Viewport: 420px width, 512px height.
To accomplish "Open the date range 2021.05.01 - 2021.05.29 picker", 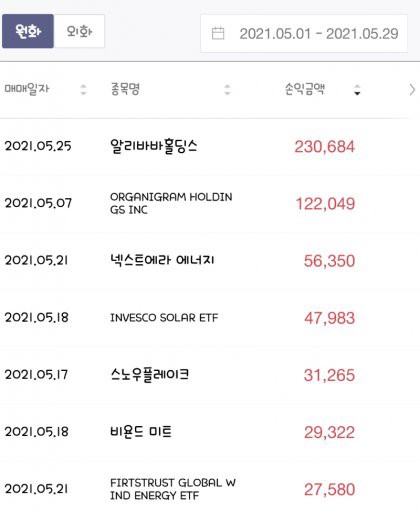I will 304,33.
